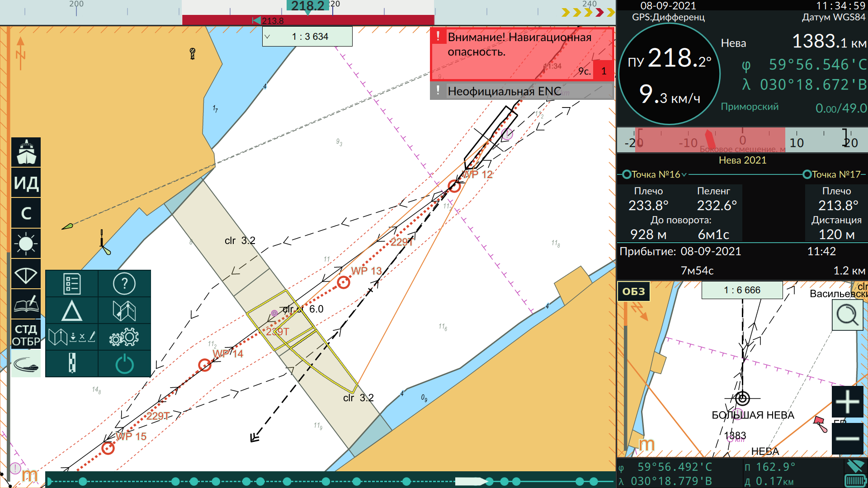Viewport: 868px width, 488px height.
Task: Open the С menu button
Action: [26, 213]
